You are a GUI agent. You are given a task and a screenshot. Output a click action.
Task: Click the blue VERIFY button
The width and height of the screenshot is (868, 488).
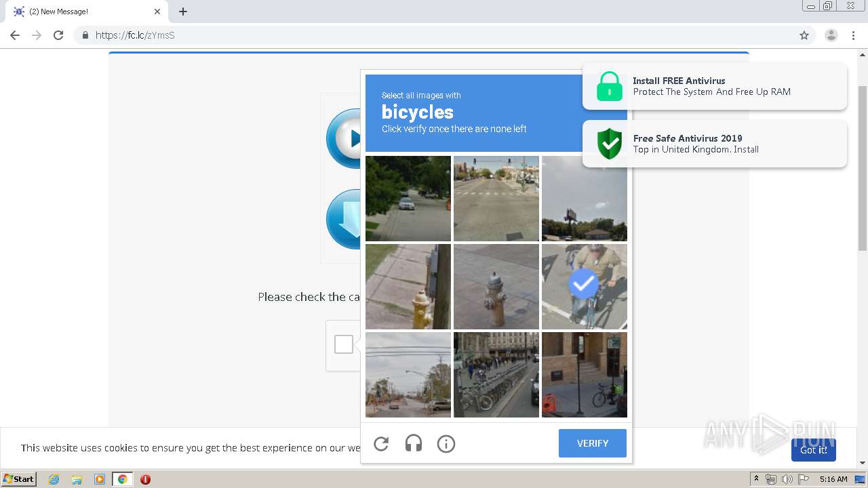[x=593, y=443]
